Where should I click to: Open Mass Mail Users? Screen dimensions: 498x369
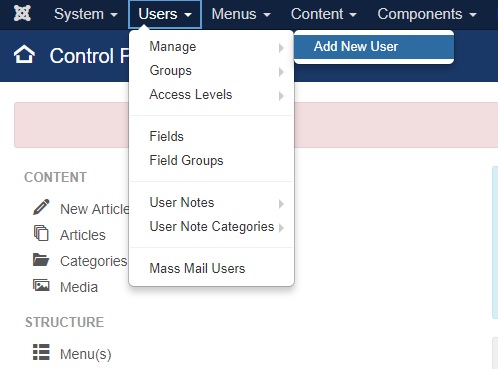click(211, 269)
